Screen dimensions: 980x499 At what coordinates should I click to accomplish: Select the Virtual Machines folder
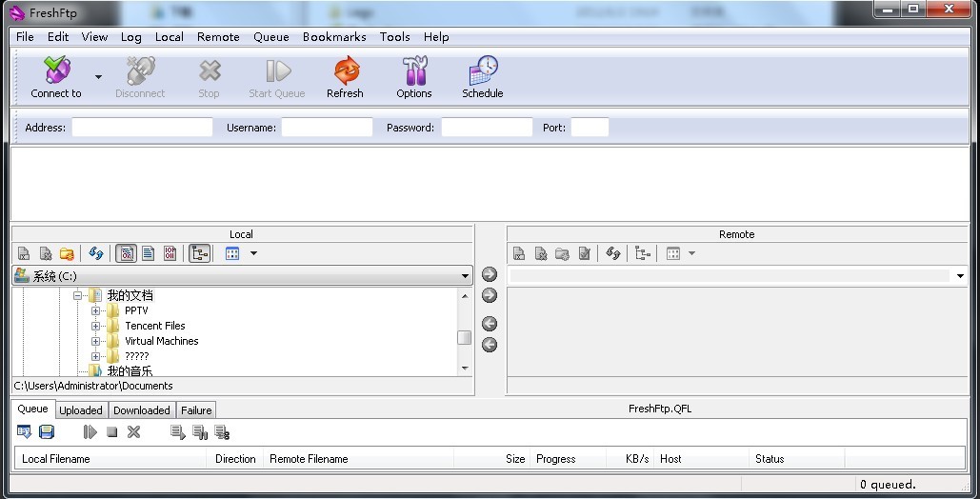pyautogui.click(x=161, y=341)
